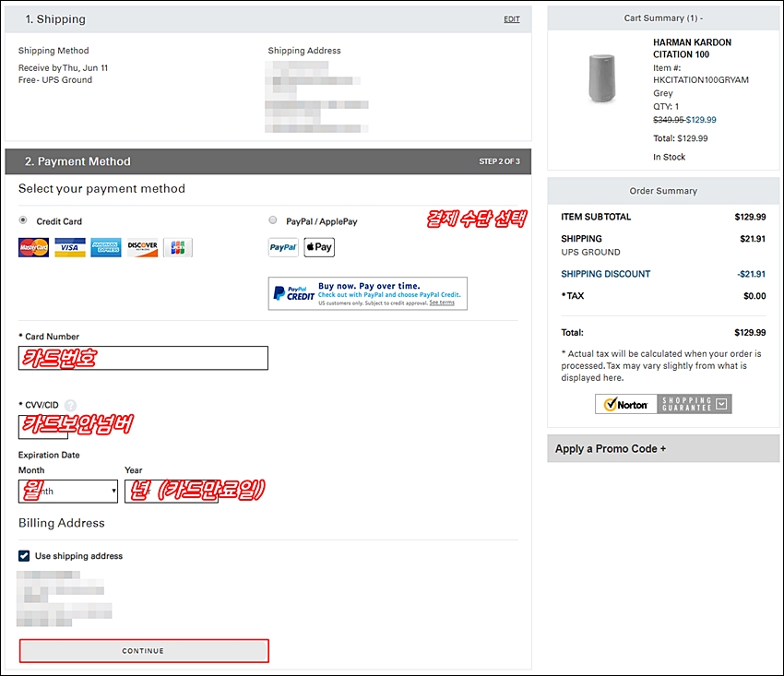Uncheck the Use shipping address checkbox
Image resolution: width=784 pixels, height=676 pixels.
point(24,556)
